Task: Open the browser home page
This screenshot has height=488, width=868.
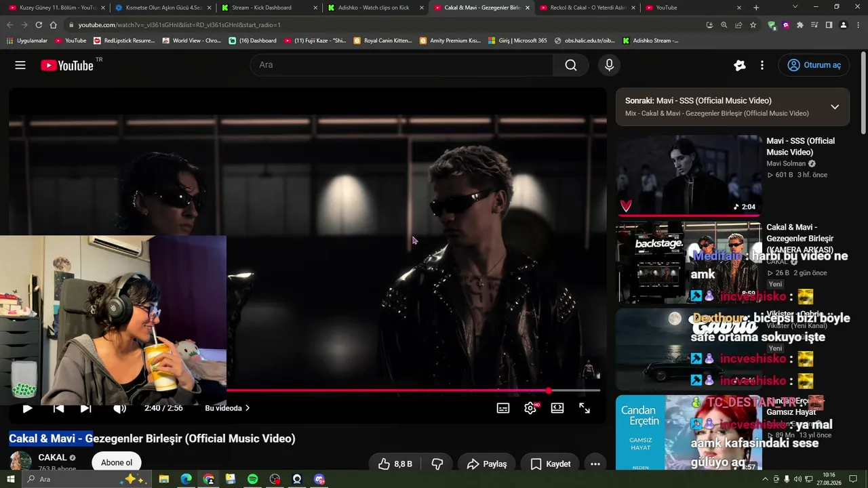Action: point(53,25)
